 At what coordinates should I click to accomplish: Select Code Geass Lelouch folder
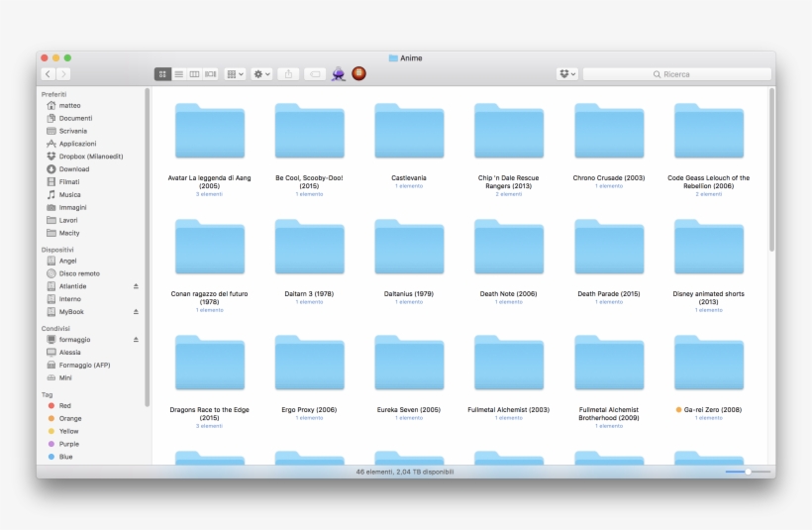tap(709, 131)
